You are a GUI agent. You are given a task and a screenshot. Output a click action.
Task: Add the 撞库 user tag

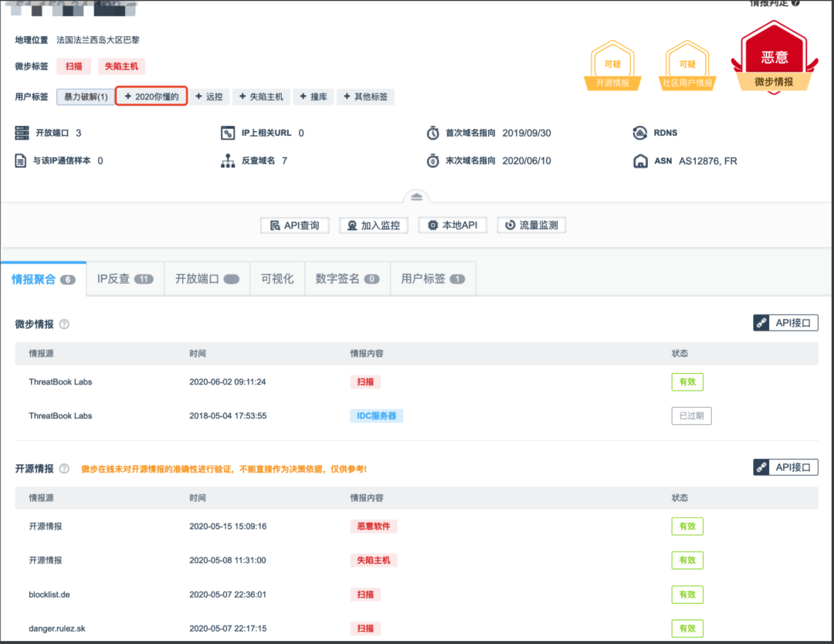[x=313, y=97]
